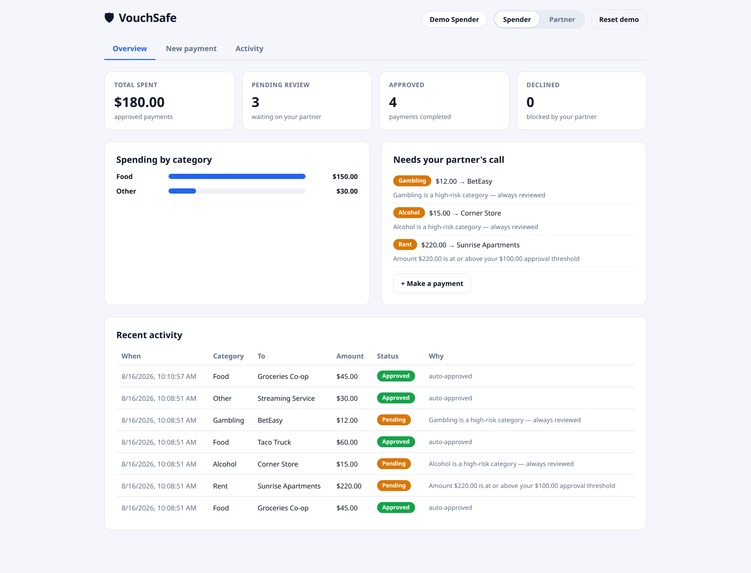This screenshot has height=573, width=751.
Task: Select the Approved count card
Action: 444,101
